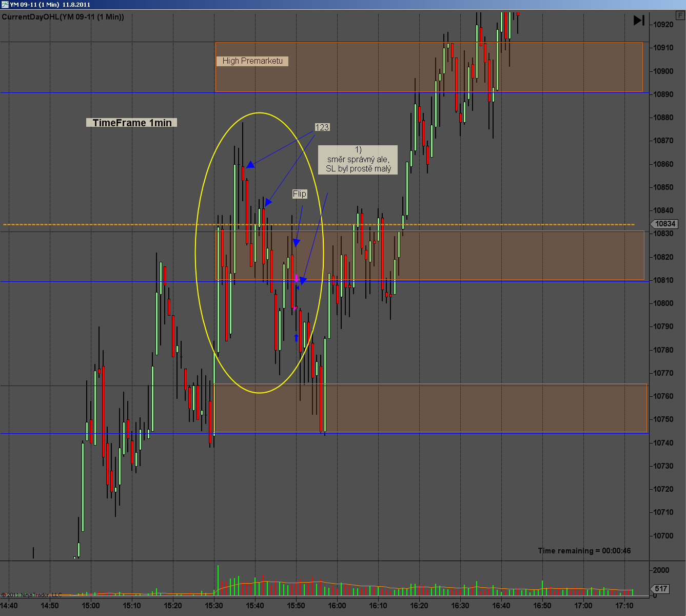The height and width of the screenshot is (616, 686).
Task: Click the 15:20 time axis label
Action: [x=173, y=606]
